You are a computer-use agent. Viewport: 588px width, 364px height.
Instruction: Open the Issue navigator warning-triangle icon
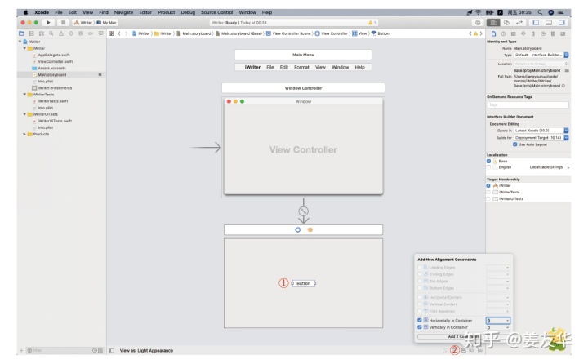pos(61,33)
